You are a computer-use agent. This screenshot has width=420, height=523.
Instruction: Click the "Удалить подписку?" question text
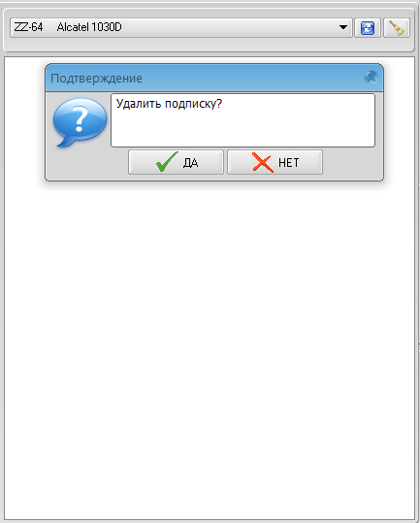pos(169,104)
